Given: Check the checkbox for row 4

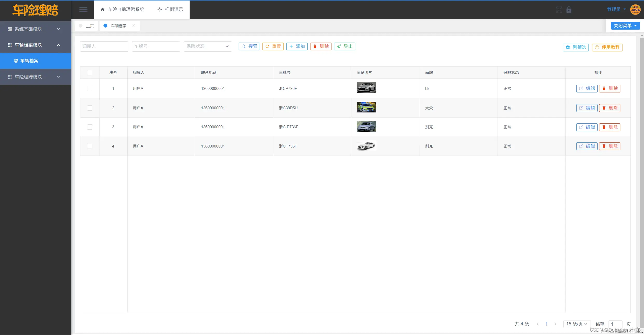Looking at the screenshot, I should 90,146.
